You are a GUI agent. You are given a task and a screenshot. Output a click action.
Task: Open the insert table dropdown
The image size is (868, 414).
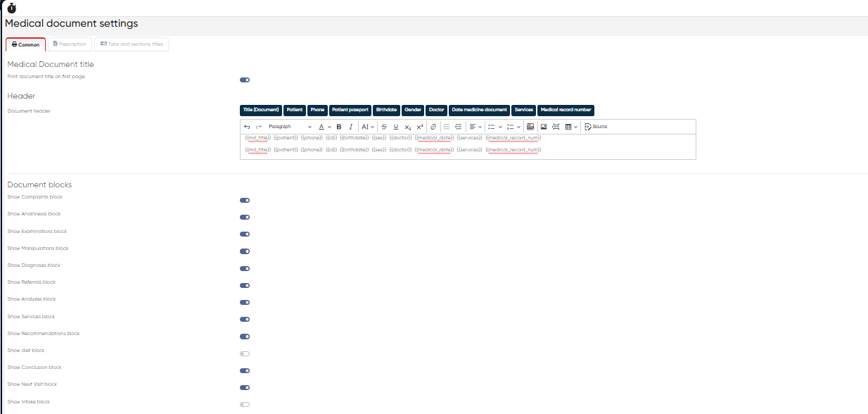(571, 127)
